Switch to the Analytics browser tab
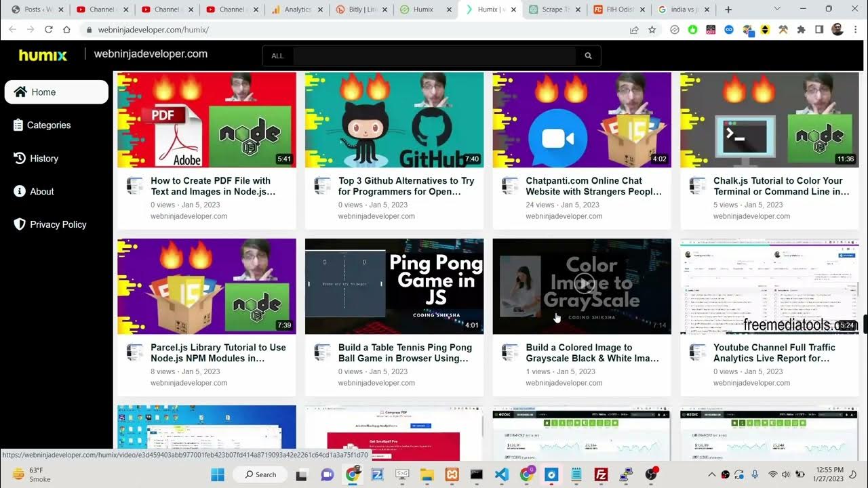The height and width of the screenshot is (488, 868). [292, 9]
